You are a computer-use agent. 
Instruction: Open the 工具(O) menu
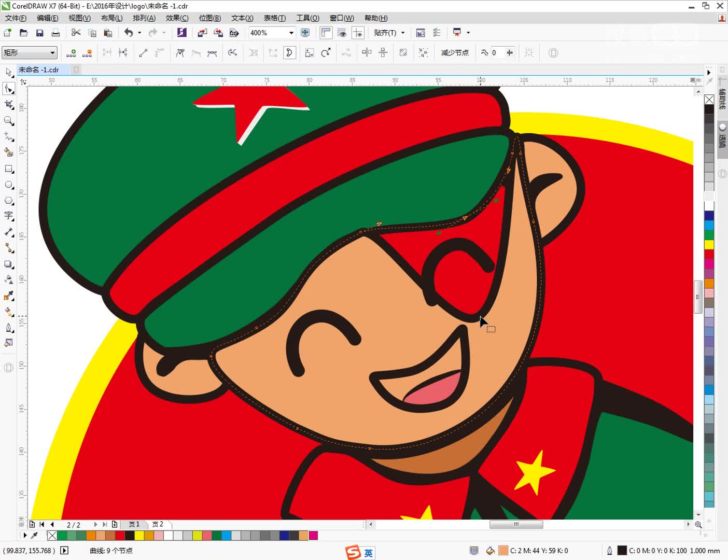(307, 18)
